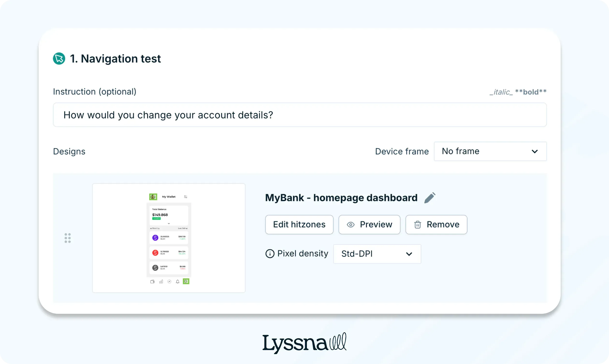Open the Device frame dropdown
The image size is (609, 364).
[490, 151]
